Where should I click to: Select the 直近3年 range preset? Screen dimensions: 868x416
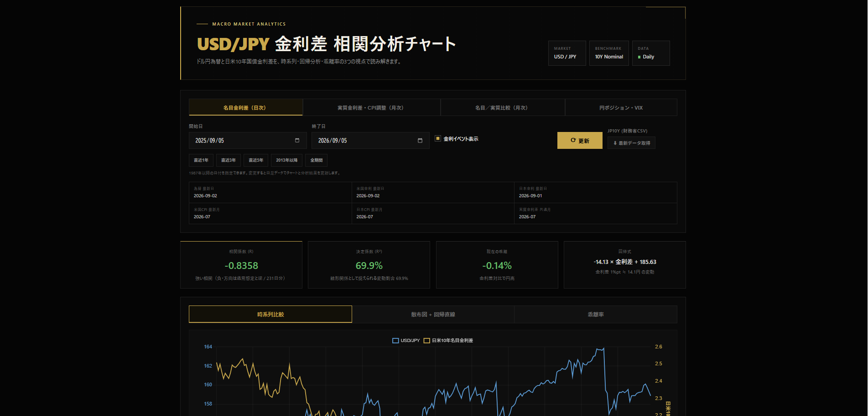[x=229, y=160]
